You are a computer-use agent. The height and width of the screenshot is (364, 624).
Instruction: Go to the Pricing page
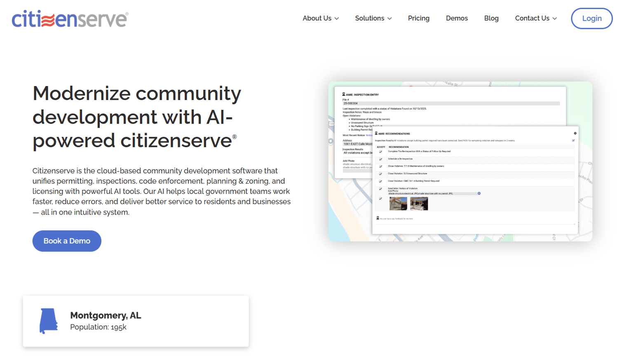(419, 18)
